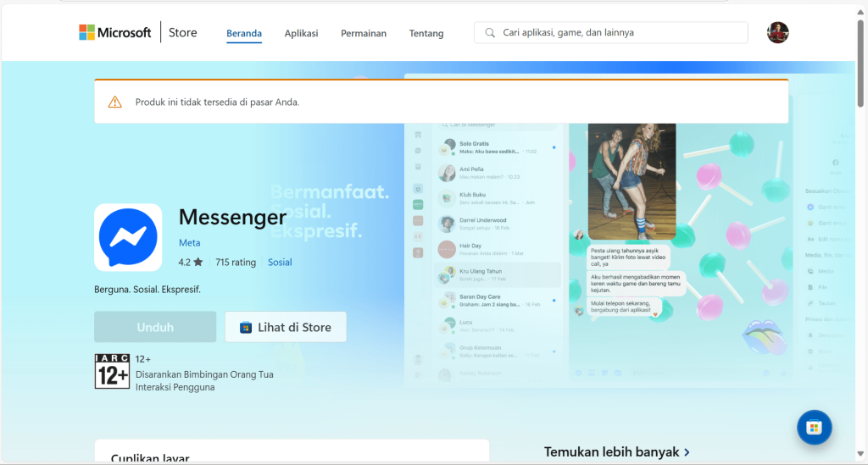Open the floating Store app button
This screenshot has height=465, width=868.
point(814,427)
